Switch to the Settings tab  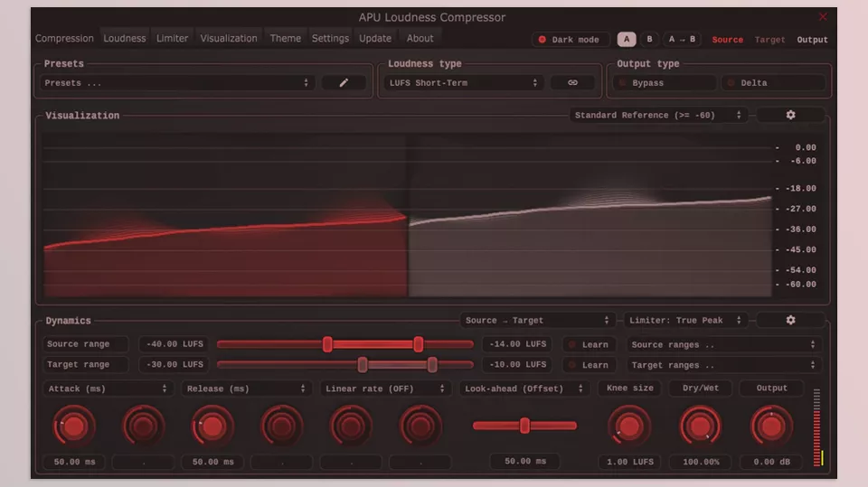(331, 38)
